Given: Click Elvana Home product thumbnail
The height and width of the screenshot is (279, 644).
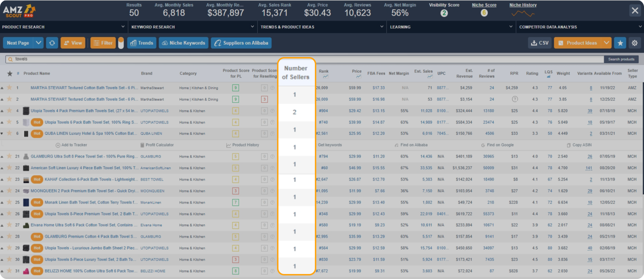Looking at the screenshot, I should coord(26,225).
